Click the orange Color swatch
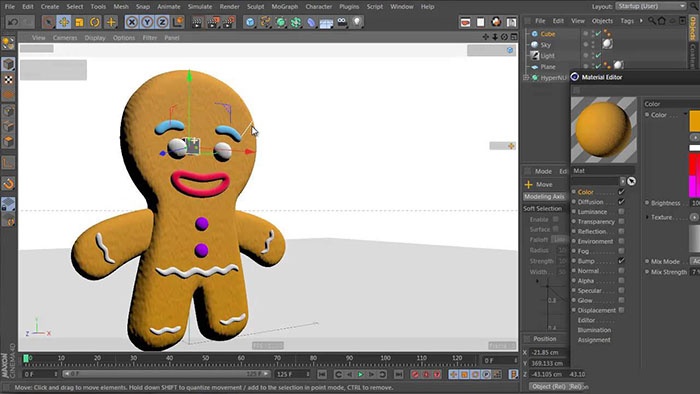The height and width of the screenshot is (394, 700). (695, 120)
